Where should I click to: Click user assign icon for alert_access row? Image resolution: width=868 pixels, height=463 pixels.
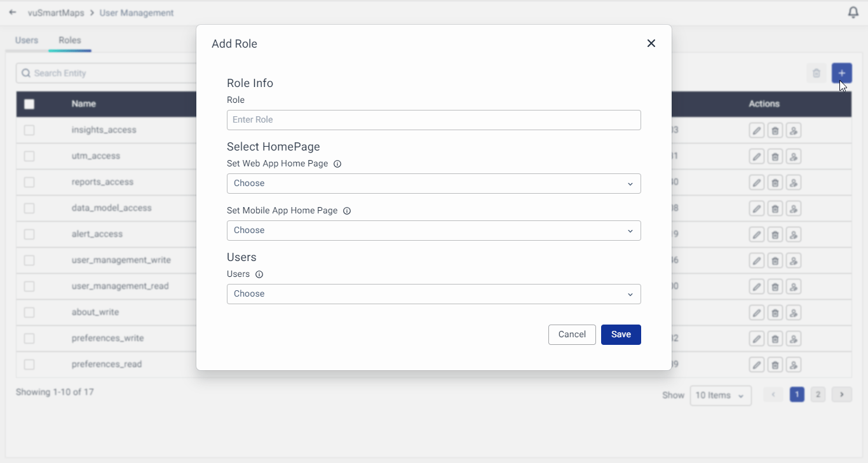click(793, 235)
